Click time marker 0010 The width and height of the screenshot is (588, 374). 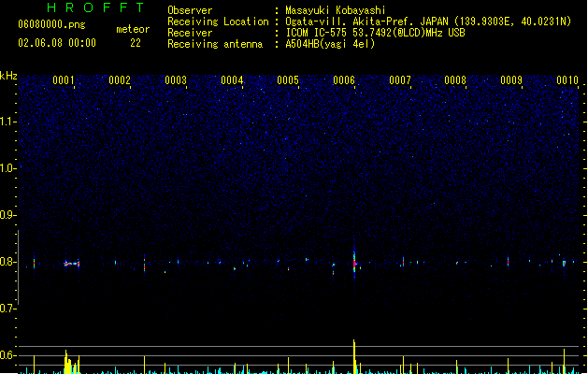click(x=567, y=80)
